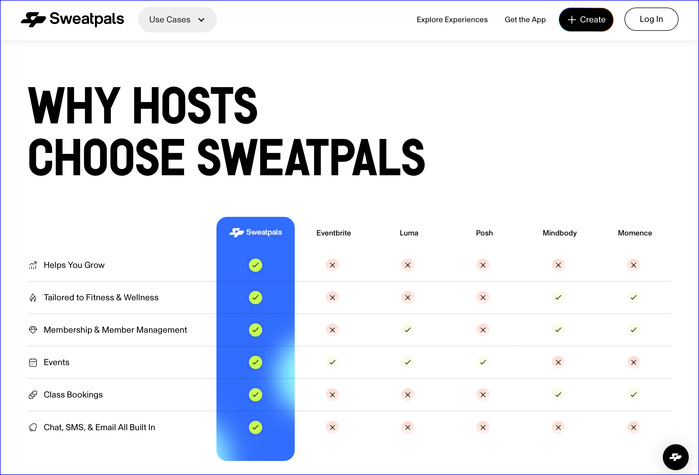Image resolution: width=699 pixels, height=475 pixels.
Task: Select the Mindbody column header
Action: 558,233
